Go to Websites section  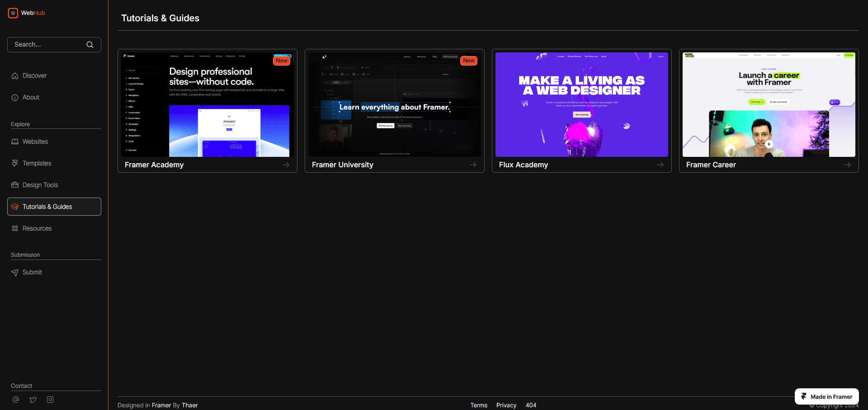click(x=54, y=142)
